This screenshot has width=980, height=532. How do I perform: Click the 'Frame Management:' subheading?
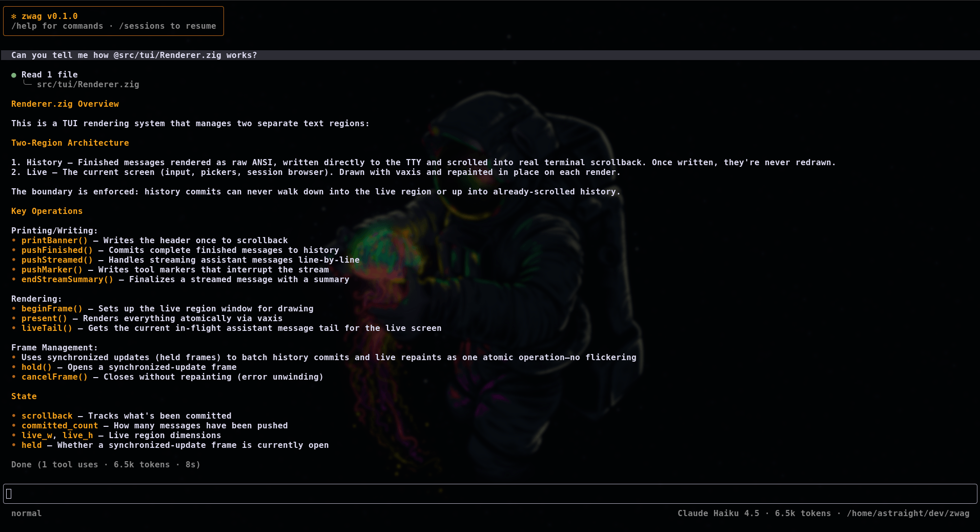[54, 348]
